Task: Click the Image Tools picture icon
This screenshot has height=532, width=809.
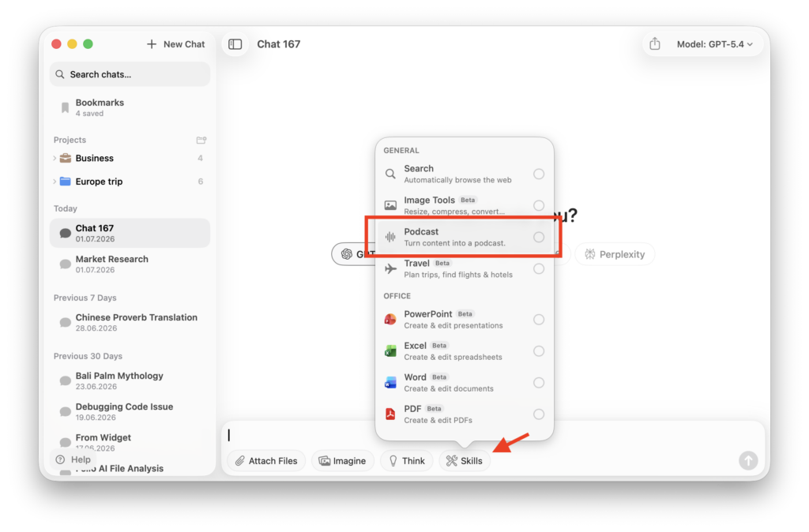Action: click(390, 205)
